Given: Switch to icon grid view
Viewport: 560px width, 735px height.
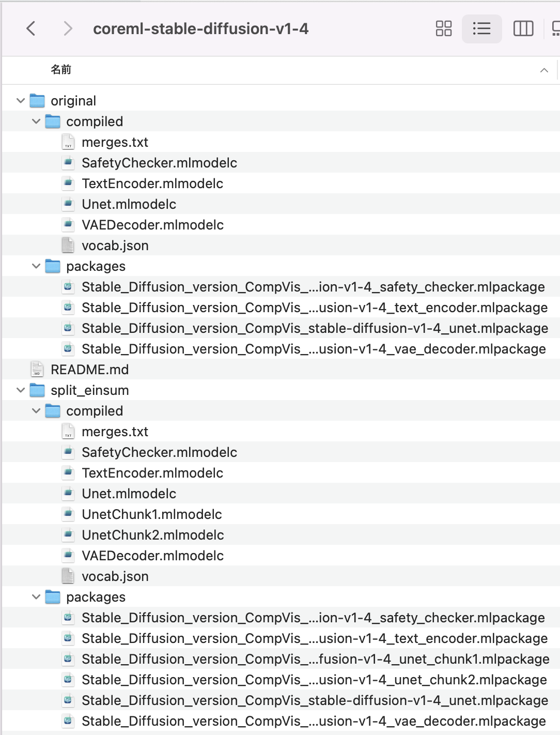Looking at the screenshot, I should (444, 28).
